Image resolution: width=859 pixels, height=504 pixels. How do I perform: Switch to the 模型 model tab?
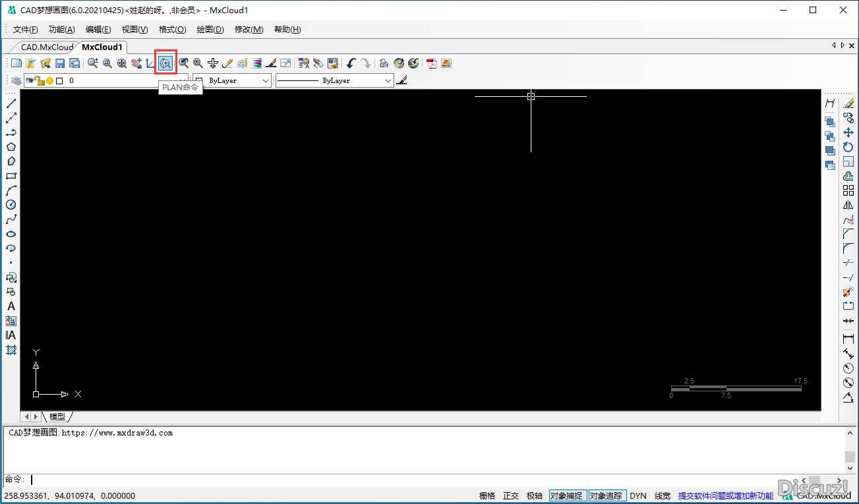[57, 416]
